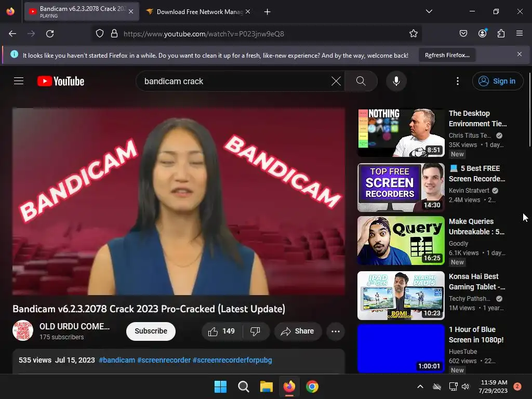The height and width of the screenshot is (399, 532).
Task: Open Make Queries Unbreakable video thumbnail
Action: point(401,241)
